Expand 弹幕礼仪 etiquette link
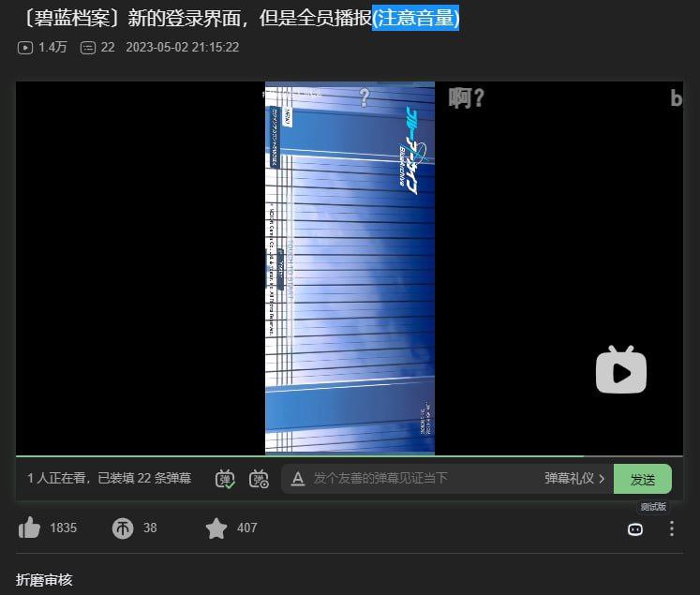The width and height of the screenshot is (700, 595). click(x=574, y=479)
